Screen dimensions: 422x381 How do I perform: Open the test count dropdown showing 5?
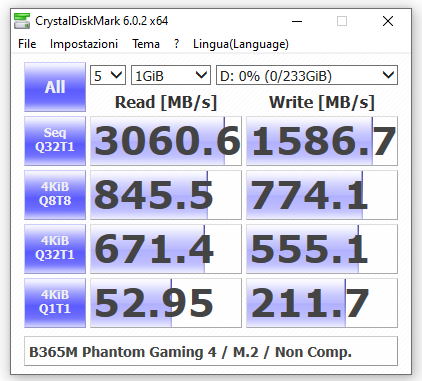coord(108,75)
